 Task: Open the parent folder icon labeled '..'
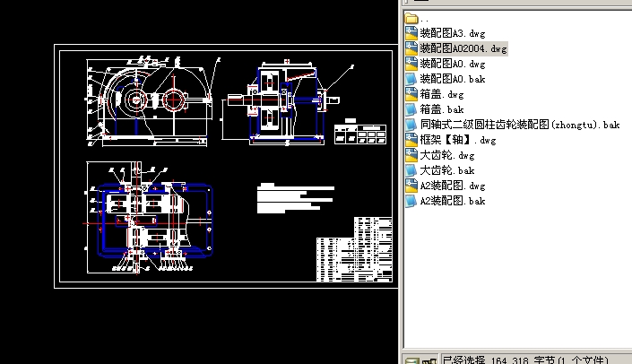(x=411, y=18)
